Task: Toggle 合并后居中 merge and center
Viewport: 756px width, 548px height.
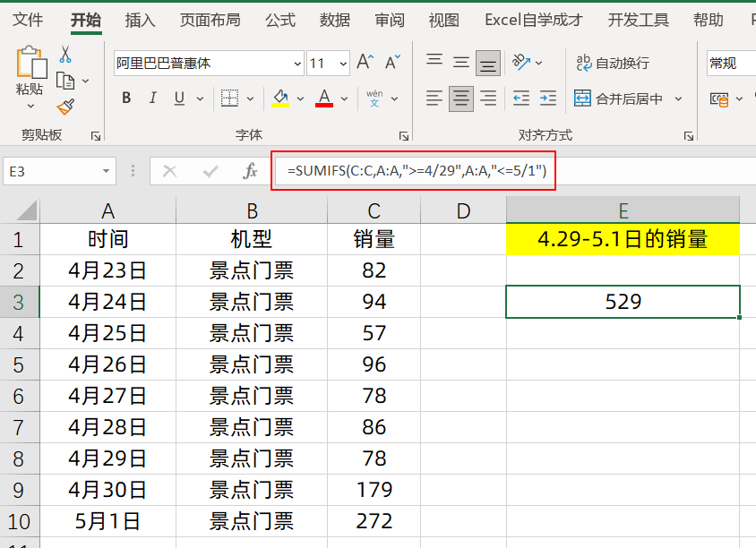Action: tap(619, 98)
